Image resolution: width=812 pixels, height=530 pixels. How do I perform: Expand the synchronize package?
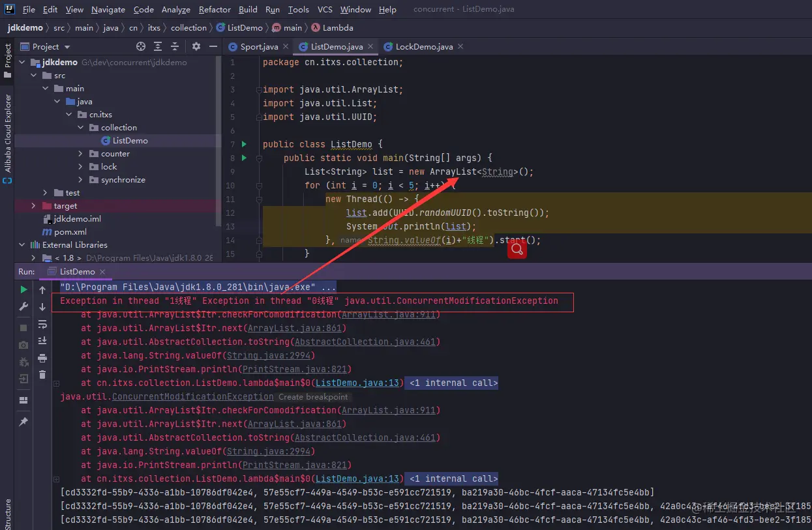point(81,180)
